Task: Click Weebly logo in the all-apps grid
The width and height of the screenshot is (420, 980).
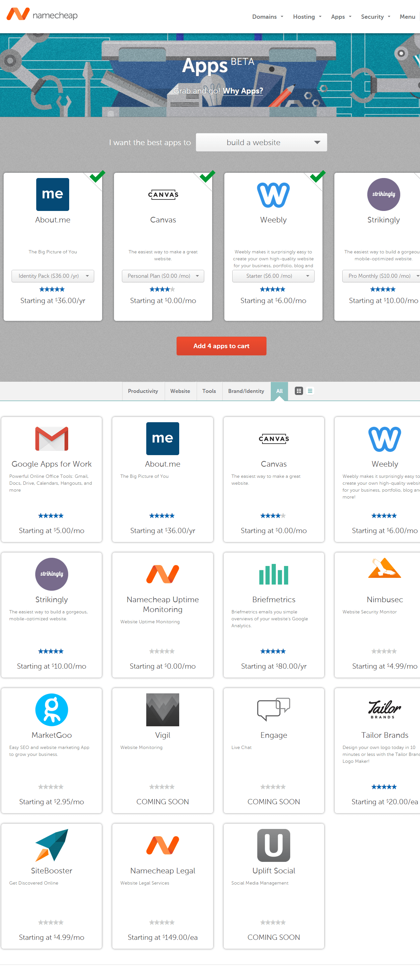Action: coord(384,439)
